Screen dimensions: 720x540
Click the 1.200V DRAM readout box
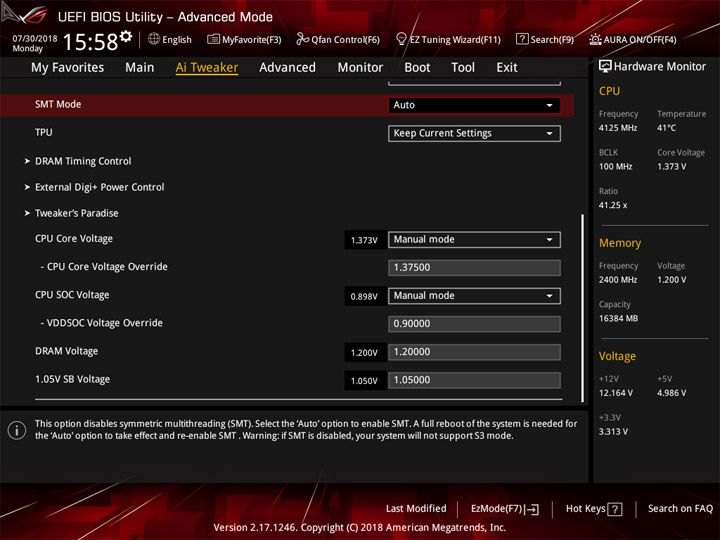(x=365, y=353)
